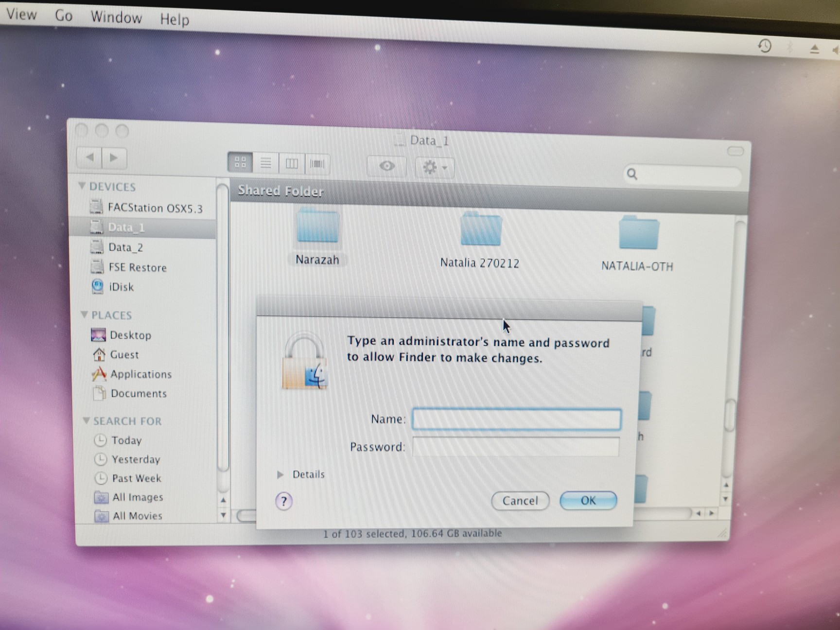Switch Finder to list view
This screenshot has width=840, height=630.
click(265, 163)
